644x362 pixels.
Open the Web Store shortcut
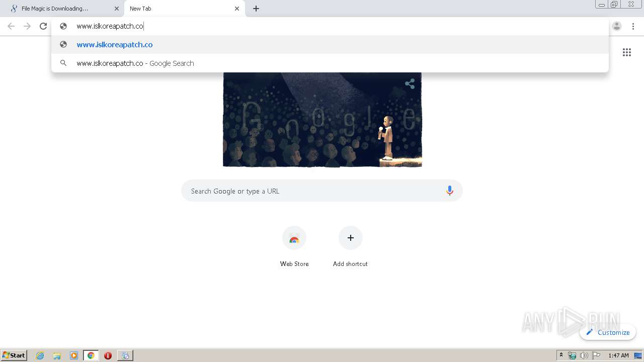tap(294, 238)
